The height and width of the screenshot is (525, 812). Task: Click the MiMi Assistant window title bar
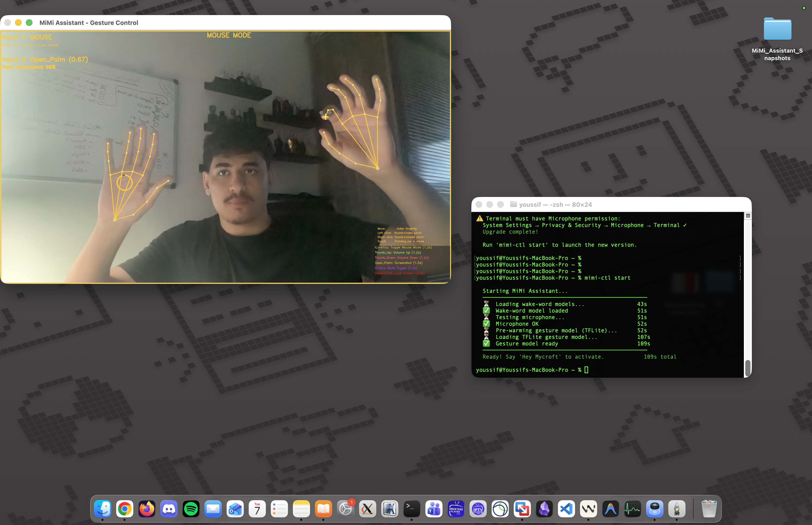point(238,23)
